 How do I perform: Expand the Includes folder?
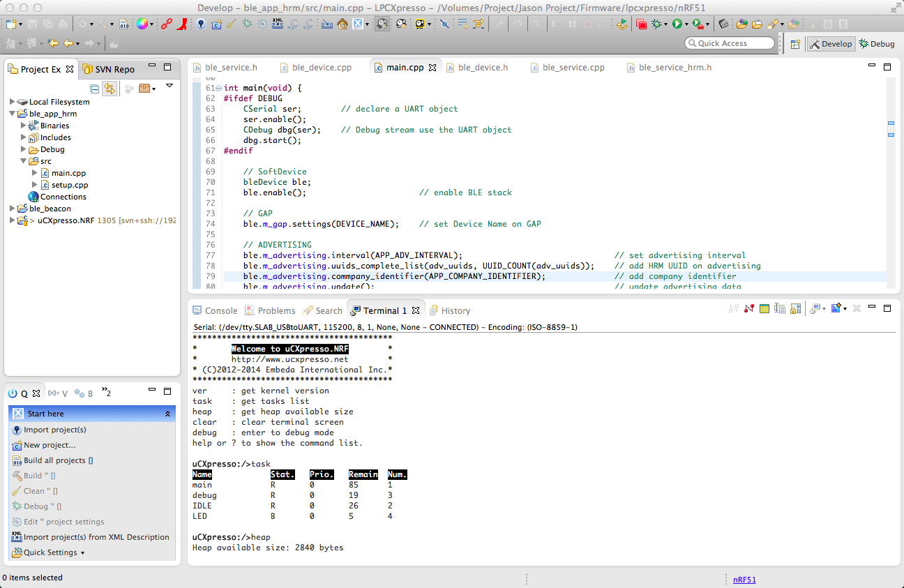24,137
